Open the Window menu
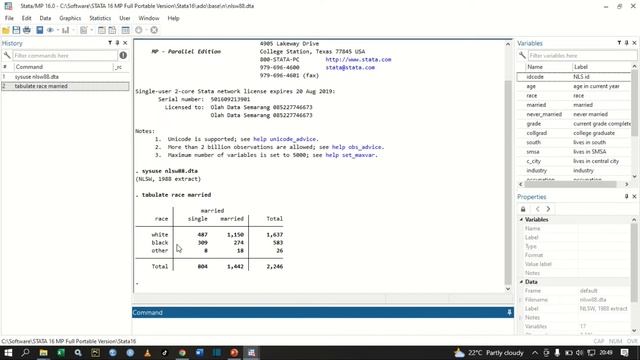Screen dimensions: 640x360 point(149,18)
